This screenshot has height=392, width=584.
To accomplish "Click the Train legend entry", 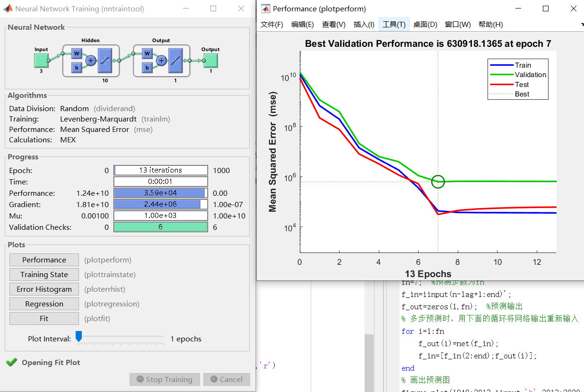I will [517, 65].
